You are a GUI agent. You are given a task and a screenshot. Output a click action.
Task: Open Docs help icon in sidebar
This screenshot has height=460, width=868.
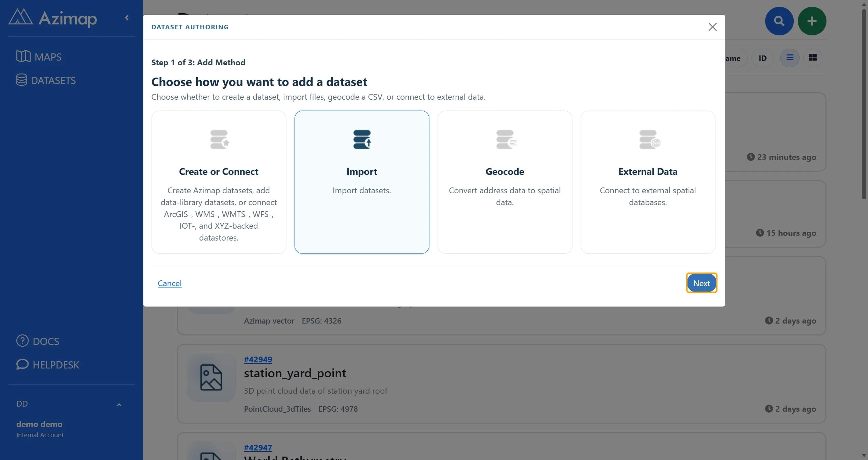(x=22, y=341)
